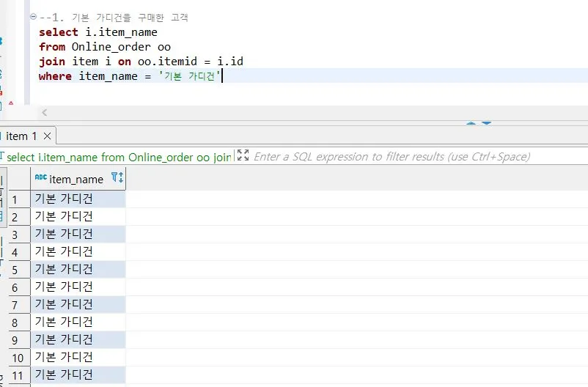This screenshot has height=387, width=588.
Task: Select row number 1 header
Action: tap(19, 199)
